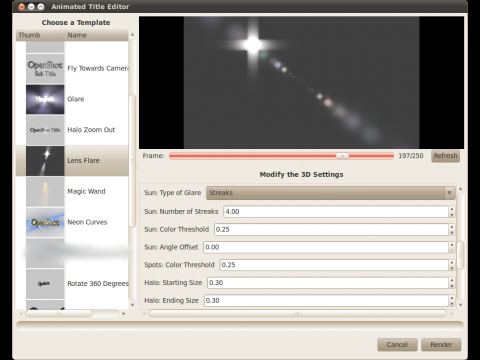This screenshot has width=480, height=360.
Task: Click the Halo: Starting Size field
Action: pyautogui.click(x=328, y=283)
